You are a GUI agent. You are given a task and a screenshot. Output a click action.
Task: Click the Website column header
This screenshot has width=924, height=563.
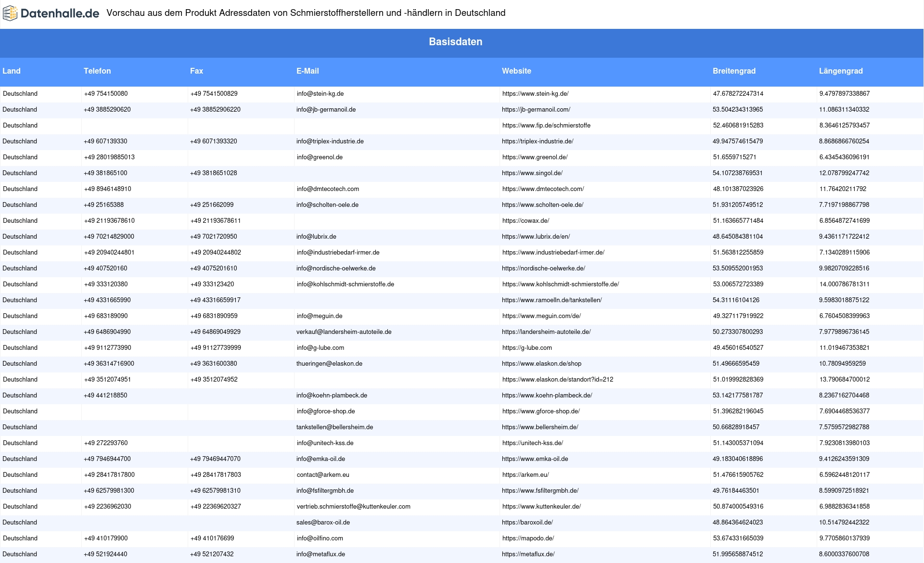click(x=516, y=71)
